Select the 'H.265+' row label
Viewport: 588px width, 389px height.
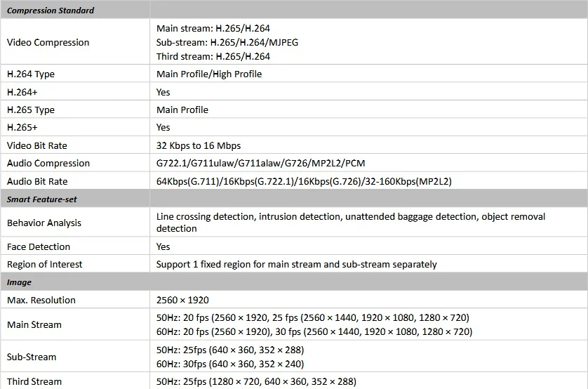[22, 128]
